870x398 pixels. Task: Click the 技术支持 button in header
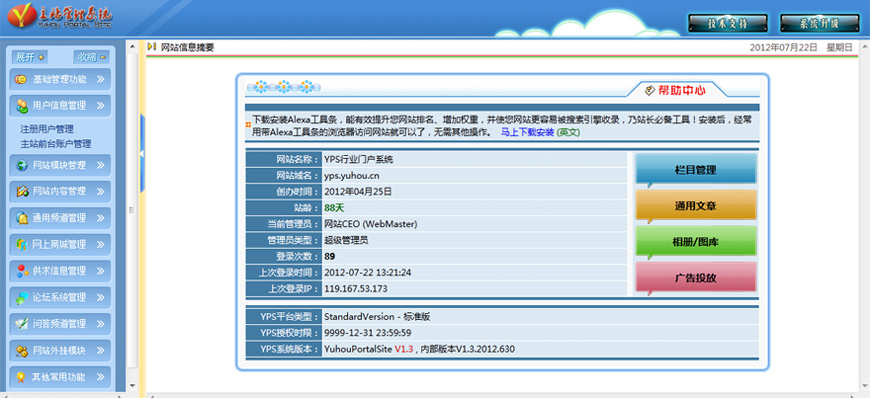pyautogui.click(x=728, y=23)
